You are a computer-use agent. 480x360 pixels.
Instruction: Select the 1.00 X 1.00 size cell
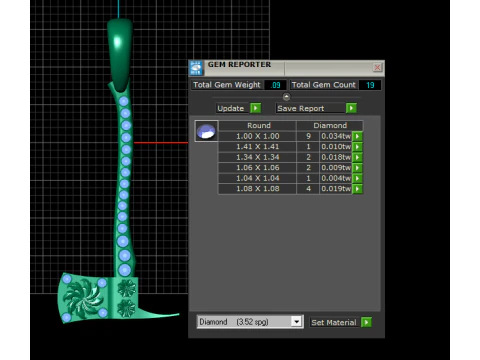tap(257, 136)
